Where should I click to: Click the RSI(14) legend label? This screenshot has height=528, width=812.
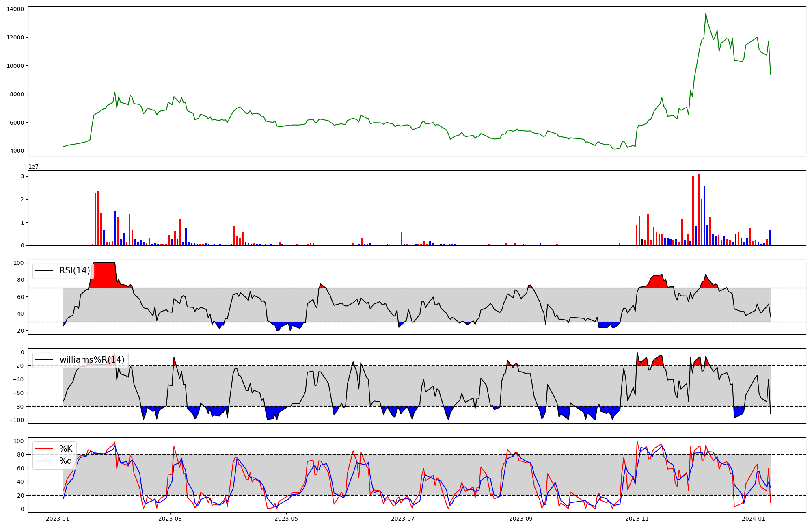[x=74, y=270]
